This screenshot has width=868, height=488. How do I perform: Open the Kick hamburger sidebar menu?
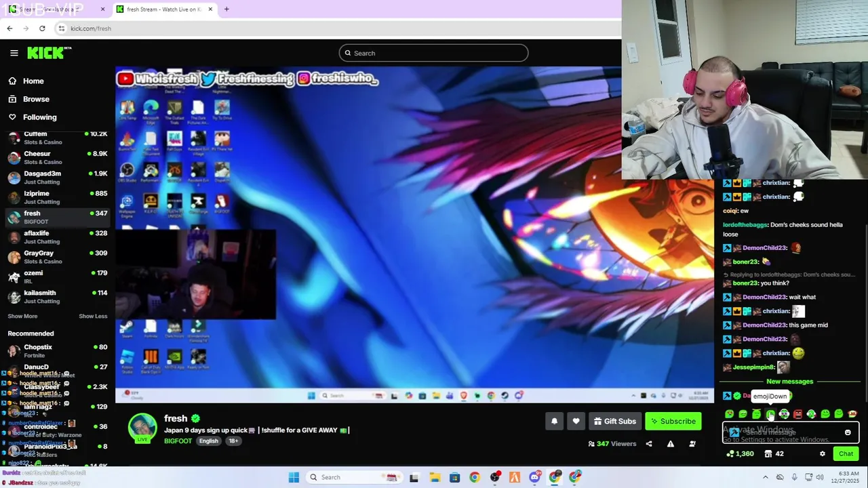tap(14, 53)
